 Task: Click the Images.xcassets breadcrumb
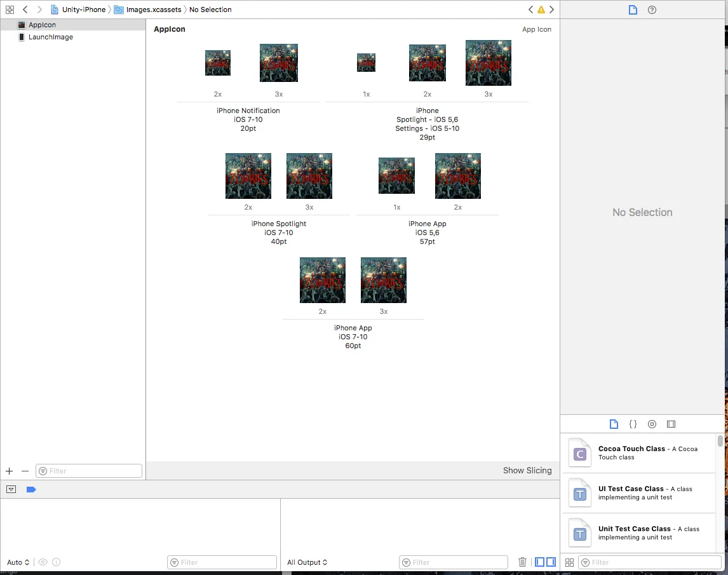pos(148,10)
